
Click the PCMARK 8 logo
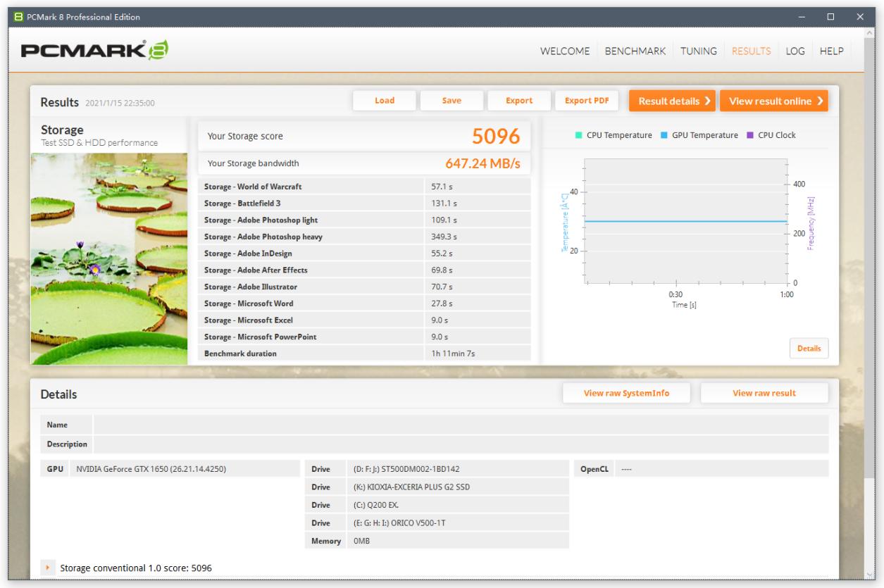tap(93, 51)
